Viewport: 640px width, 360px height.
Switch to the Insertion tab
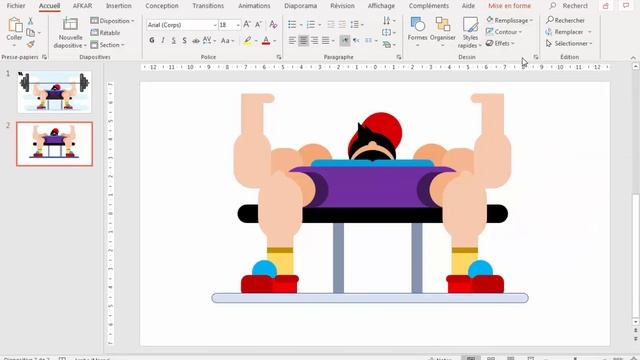point(118,6)
